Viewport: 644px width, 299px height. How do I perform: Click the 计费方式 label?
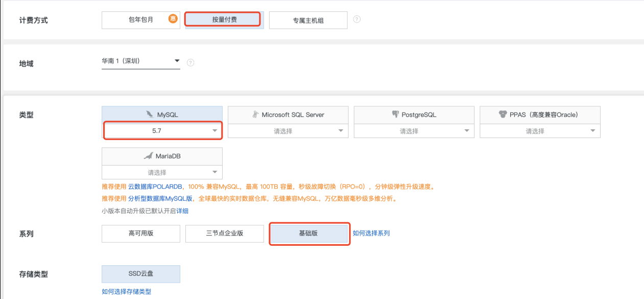(33, 20)
